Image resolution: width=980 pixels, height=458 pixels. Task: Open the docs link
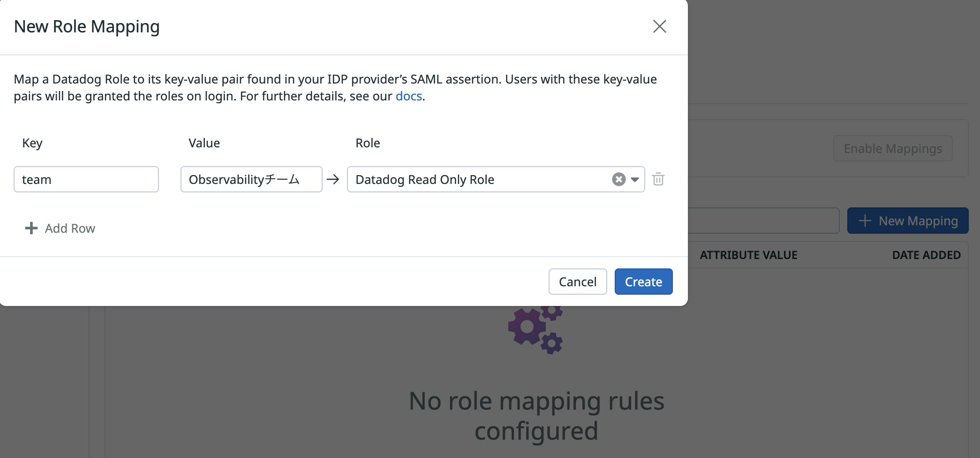[408, 96]
